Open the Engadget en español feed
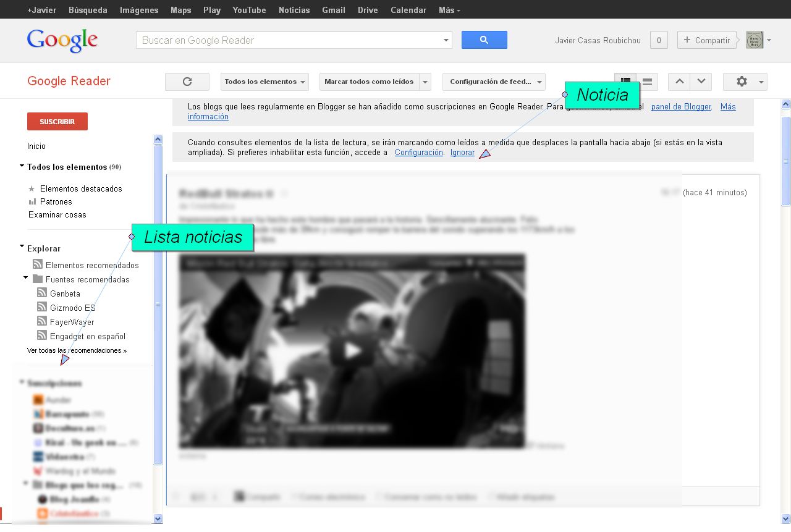791x532 pixels. (87, 336)
